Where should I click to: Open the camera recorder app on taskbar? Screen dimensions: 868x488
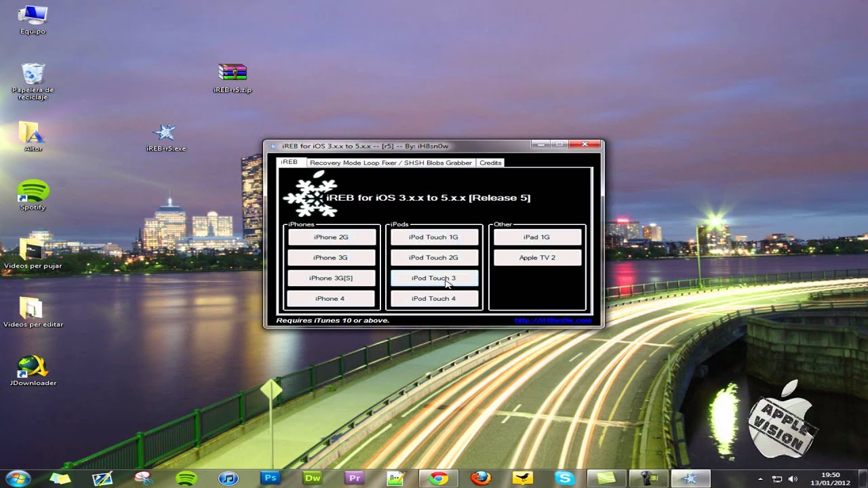649,478
